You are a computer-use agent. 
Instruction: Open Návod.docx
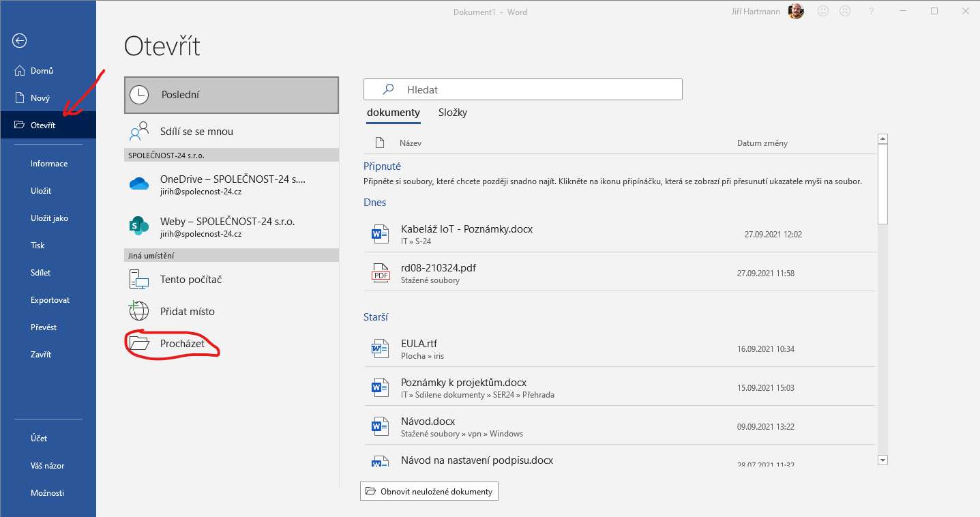click(621, 426)
